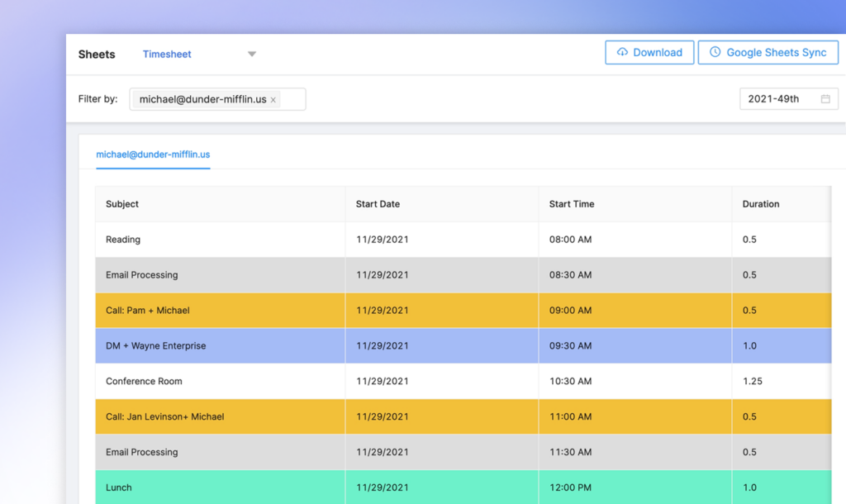Click the start date in Lunch row
Screen dimensions: 846x504
[382, 487]
